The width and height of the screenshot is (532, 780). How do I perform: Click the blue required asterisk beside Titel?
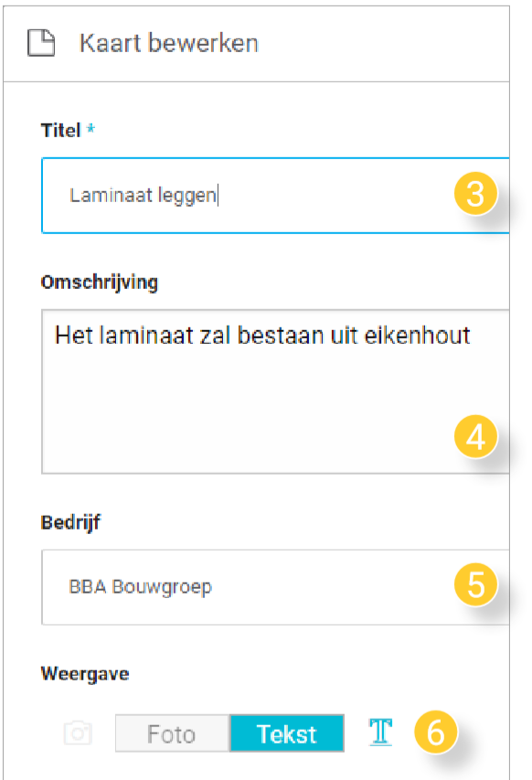point(90,129)
